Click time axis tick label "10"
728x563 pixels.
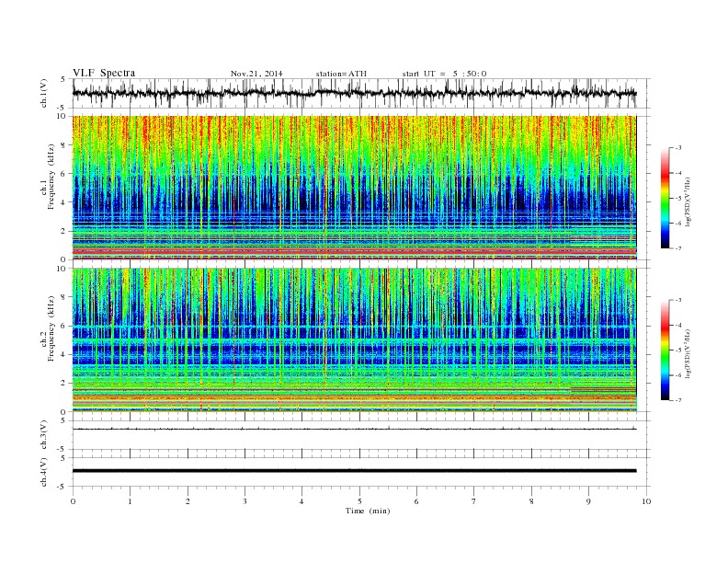point(646,501)
